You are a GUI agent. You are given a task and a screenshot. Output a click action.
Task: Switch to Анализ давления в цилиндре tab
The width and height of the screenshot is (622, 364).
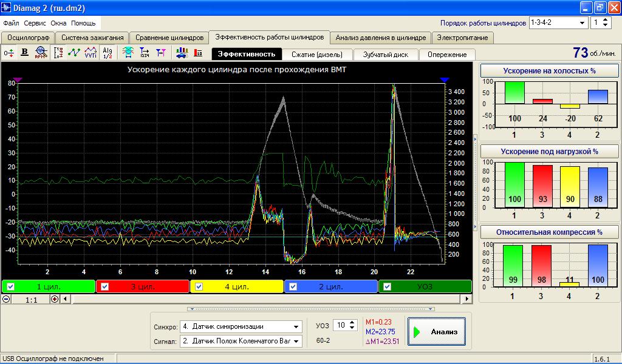coord(381,38)
